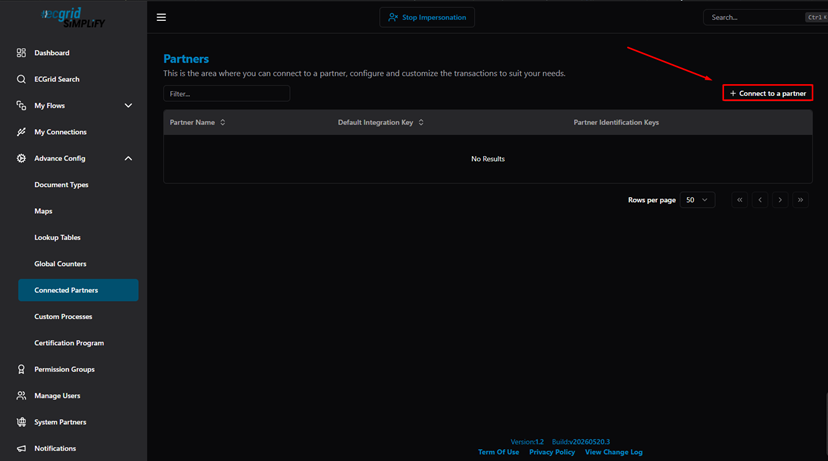The image size is (828, 461).
Task: Click the No Results message
Action: [488, 159]
